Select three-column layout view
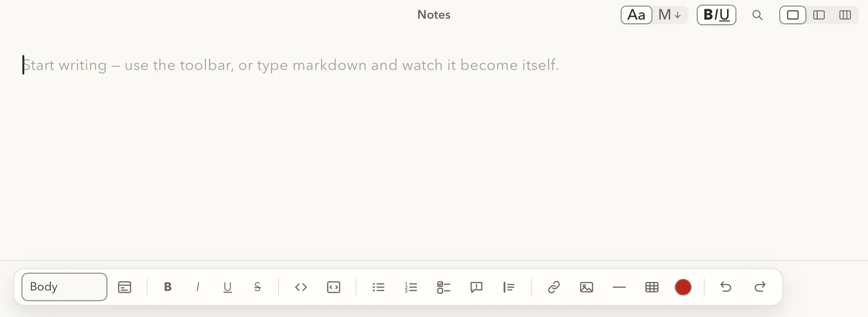 click(x=845, y=15)
